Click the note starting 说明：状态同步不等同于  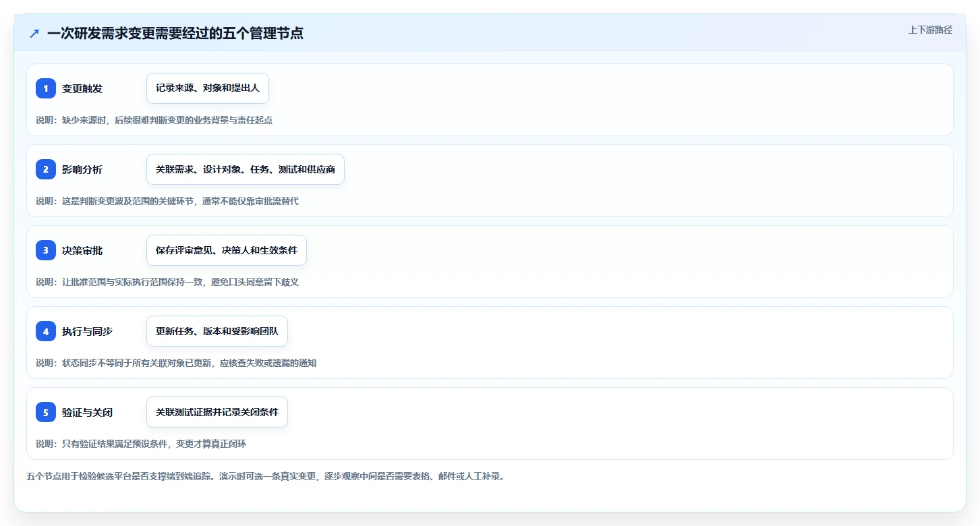[176, 363]
